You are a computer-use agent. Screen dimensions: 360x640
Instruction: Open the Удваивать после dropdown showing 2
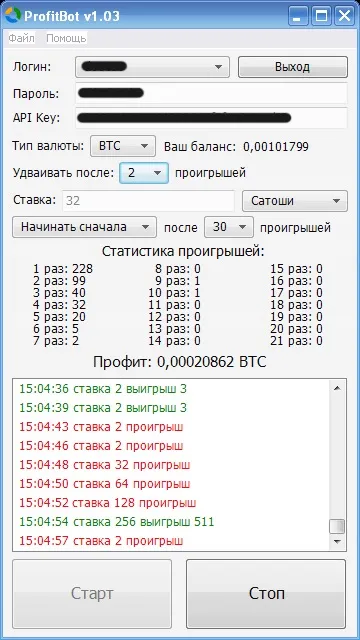[144, 173]
